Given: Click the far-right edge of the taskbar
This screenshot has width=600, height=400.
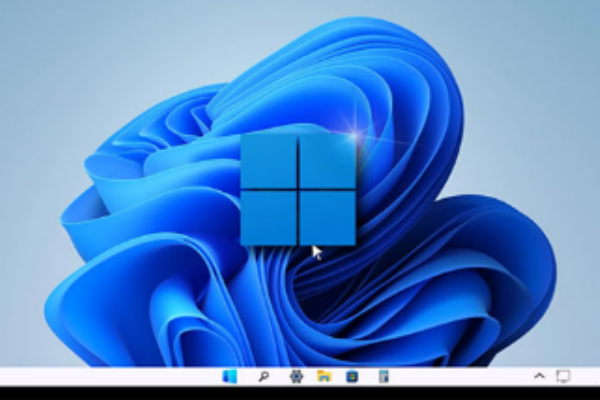Looking at the screenshot, I should click(595, 377).
